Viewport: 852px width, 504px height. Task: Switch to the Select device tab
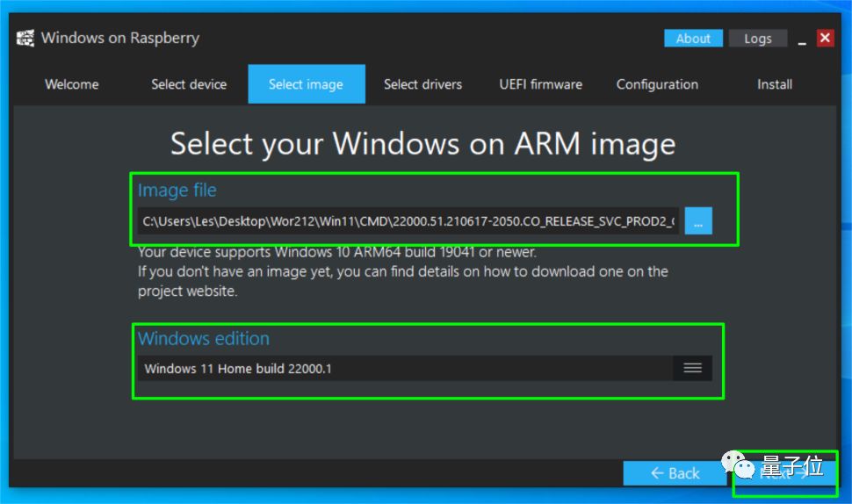189,84
